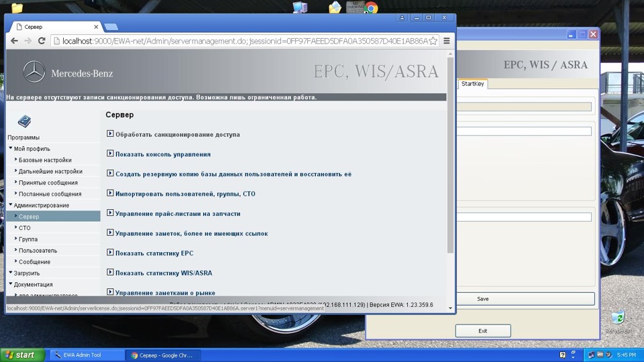Click arrow icon beside Показать статистику EPC
This screenshot has width=644, height=362.
coord(109,252)
